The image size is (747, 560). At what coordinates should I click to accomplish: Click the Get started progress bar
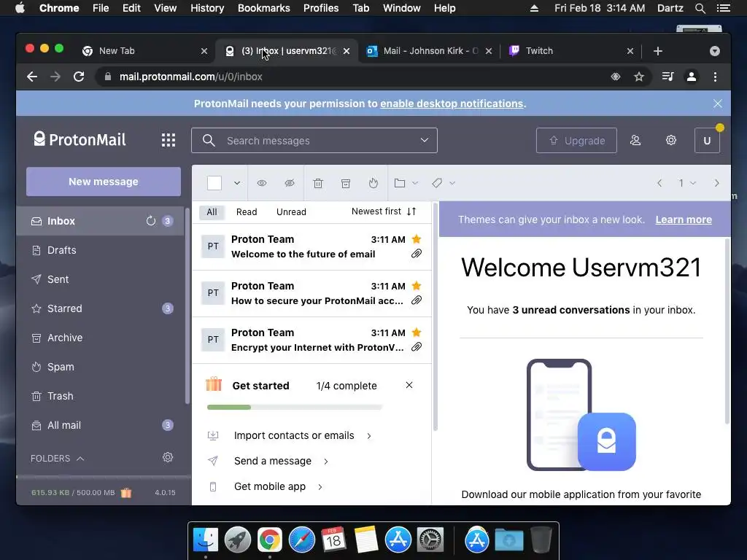click(295, 407)
